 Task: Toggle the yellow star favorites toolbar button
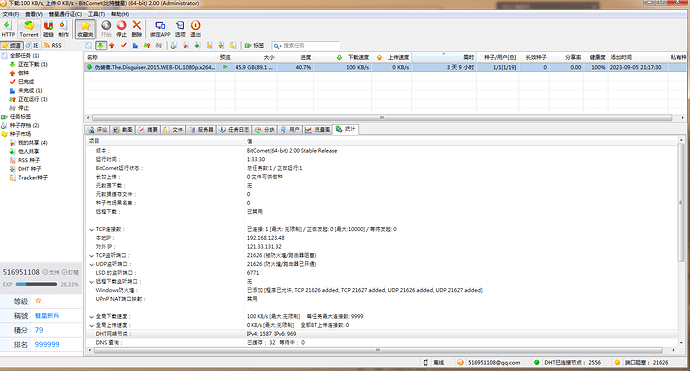[x=85, y=29]
